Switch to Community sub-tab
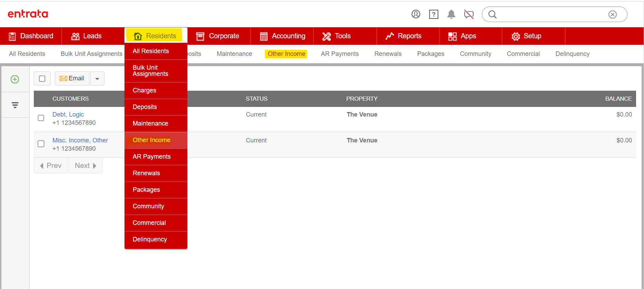 tap(476, 54)
